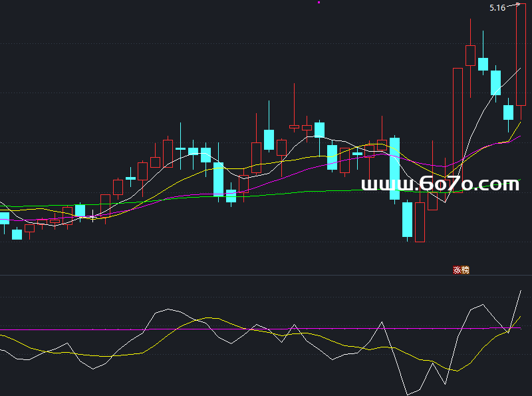Select the large cyan candle behind the watermark
The height and width of the screenshot is (396, 532).
[394, 168]
